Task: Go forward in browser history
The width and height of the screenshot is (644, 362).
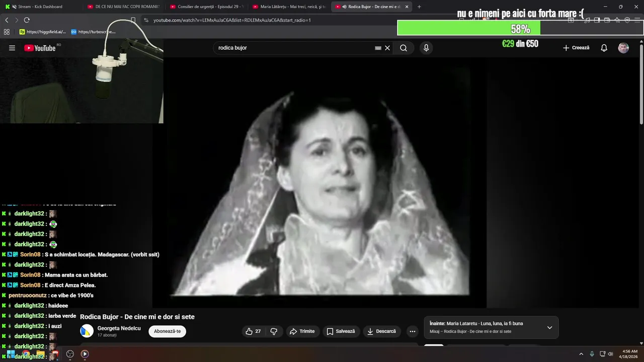Action: (x=17, y=20)
